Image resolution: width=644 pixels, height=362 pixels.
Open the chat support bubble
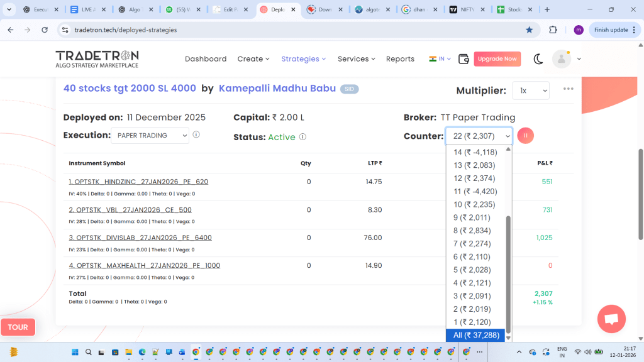[611, 319]
